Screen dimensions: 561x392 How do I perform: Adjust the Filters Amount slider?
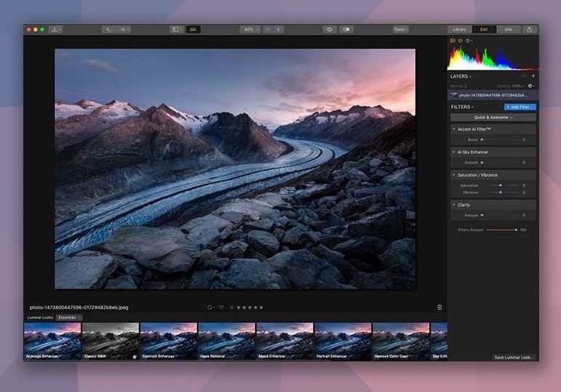[x=501, y=230]
